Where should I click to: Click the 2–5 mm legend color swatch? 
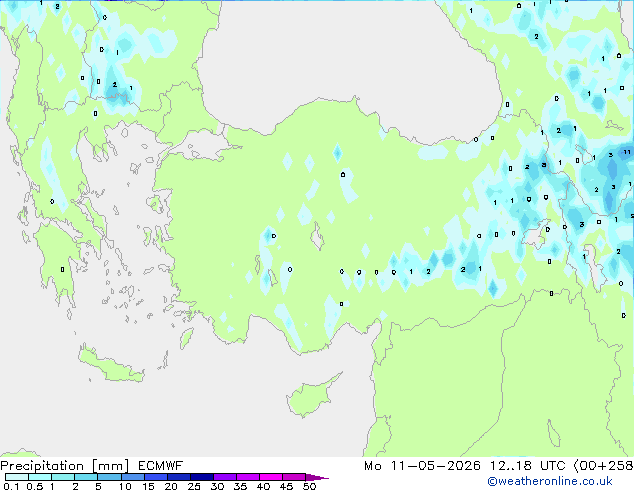tap(86, 477)
